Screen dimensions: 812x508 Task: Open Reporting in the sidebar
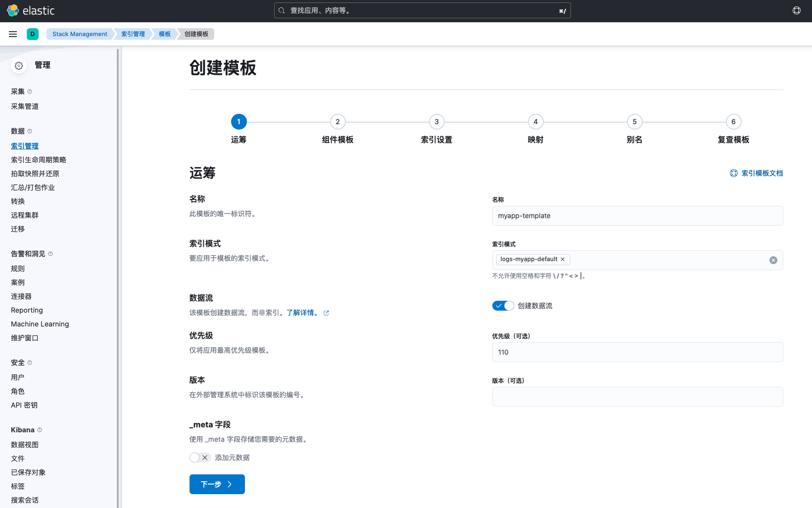(27, 310)
